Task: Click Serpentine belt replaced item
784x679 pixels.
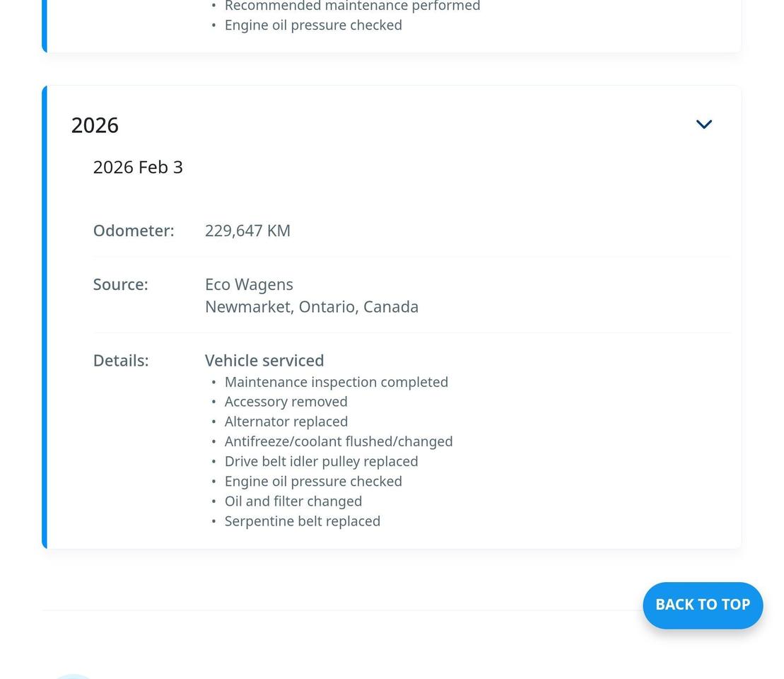Action: tap(302, 521)
